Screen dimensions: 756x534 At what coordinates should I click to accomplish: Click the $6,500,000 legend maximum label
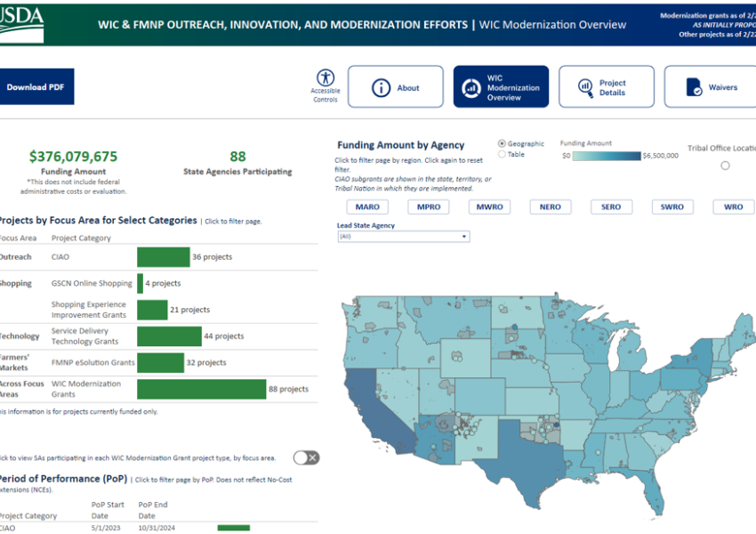click(661, 156)
